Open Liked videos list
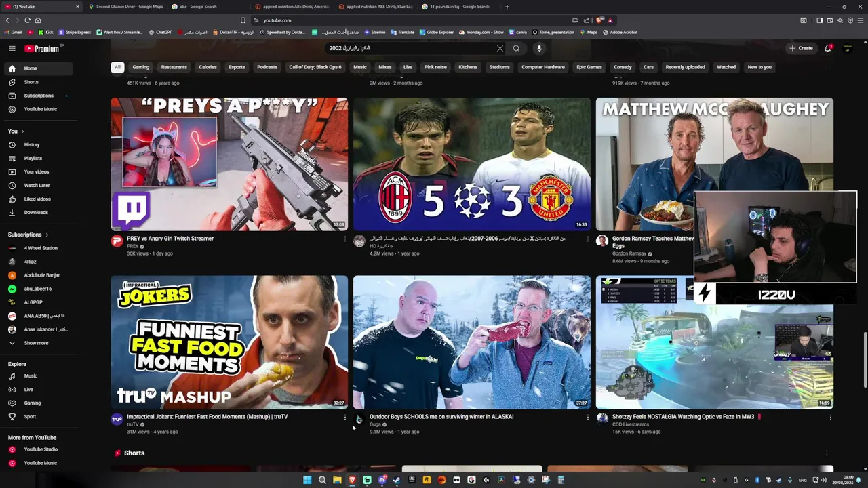This screenshot has height=488, width=868. pyautogui.click(x=37, y=199)
